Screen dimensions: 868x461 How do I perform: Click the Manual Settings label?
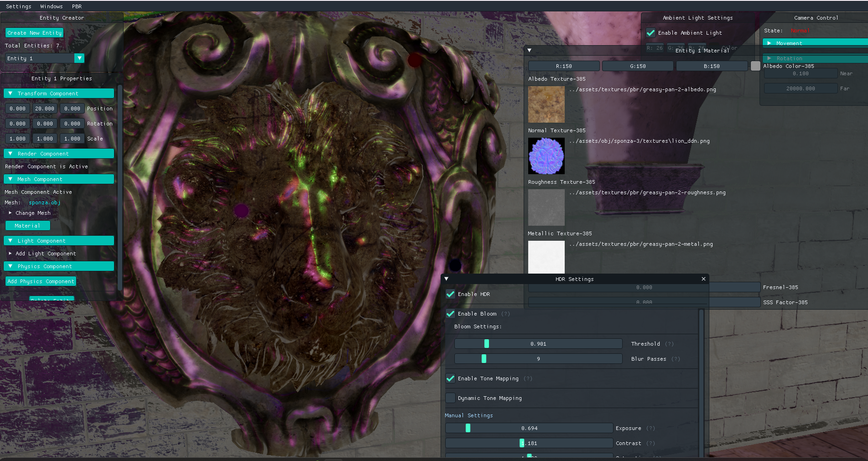click(x=469, y=415)
